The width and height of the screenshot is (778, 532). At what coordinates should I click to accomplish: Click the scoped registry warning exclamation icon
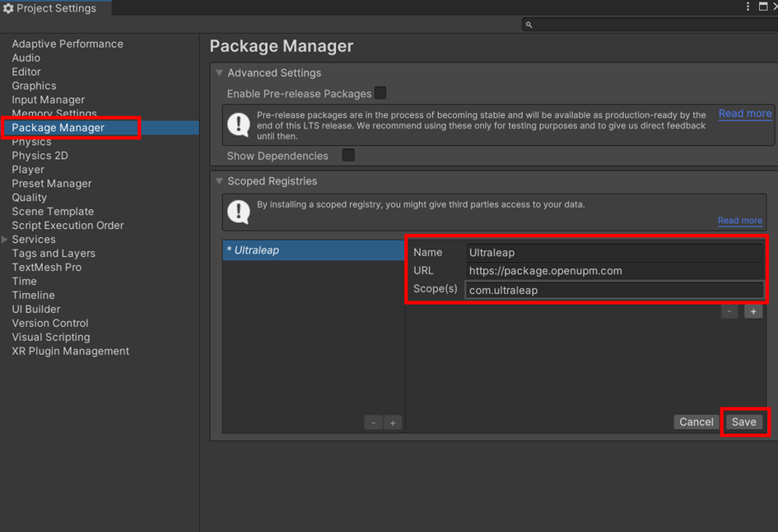[239, 212]
